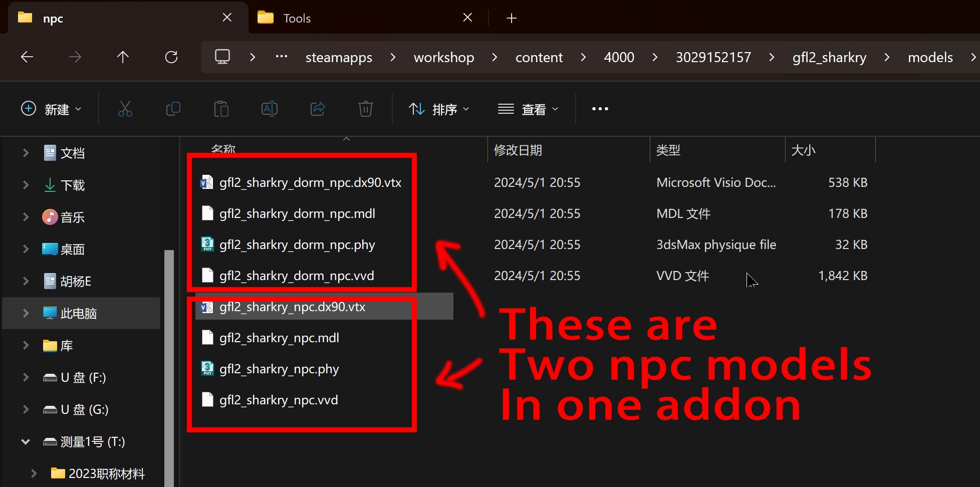This screenshot has height=487, width=980.
Task: Expand the chevron after steamapps breadcrumb
Action: [x=393, y=57]
